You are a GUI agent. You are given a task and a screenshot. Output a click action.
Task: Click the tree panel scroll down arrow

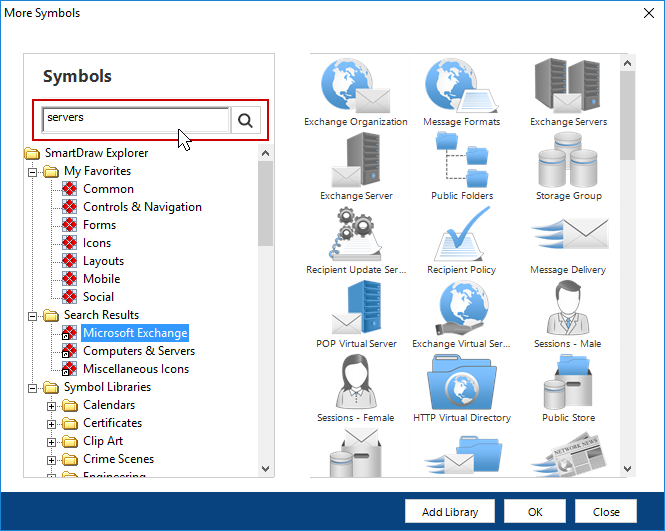tap(266, 468)
